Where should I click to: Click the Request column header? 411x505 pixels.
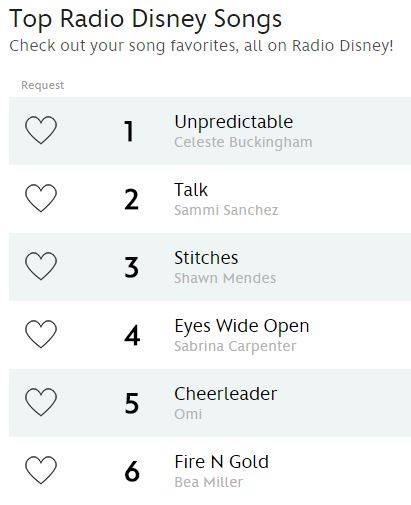pos(42,86)
